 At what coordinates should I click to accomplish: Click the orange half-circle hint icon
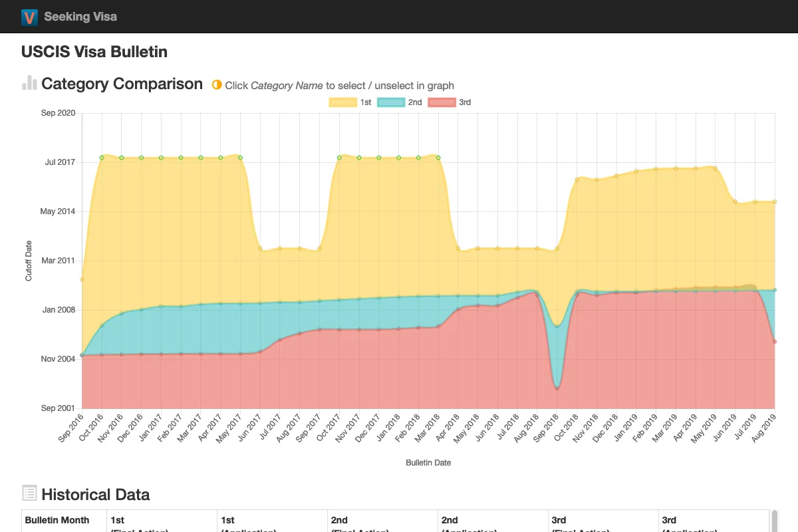(216, 85)
